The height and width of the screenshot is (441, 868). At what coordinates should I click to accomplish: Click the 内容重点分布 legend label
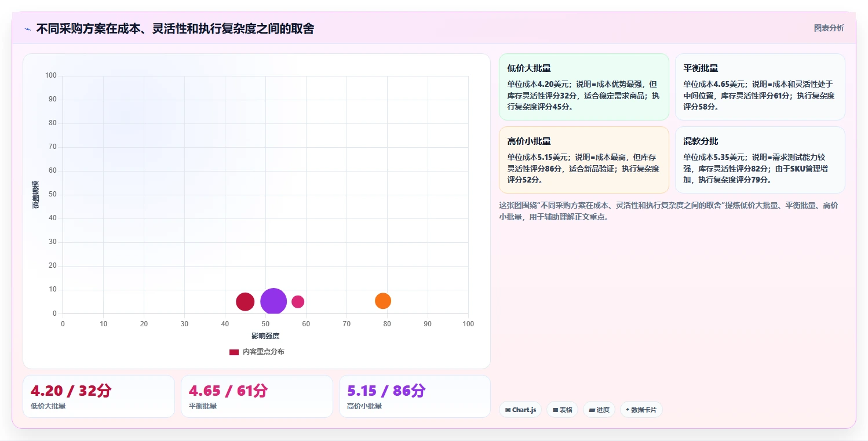[x=263, y=352]
